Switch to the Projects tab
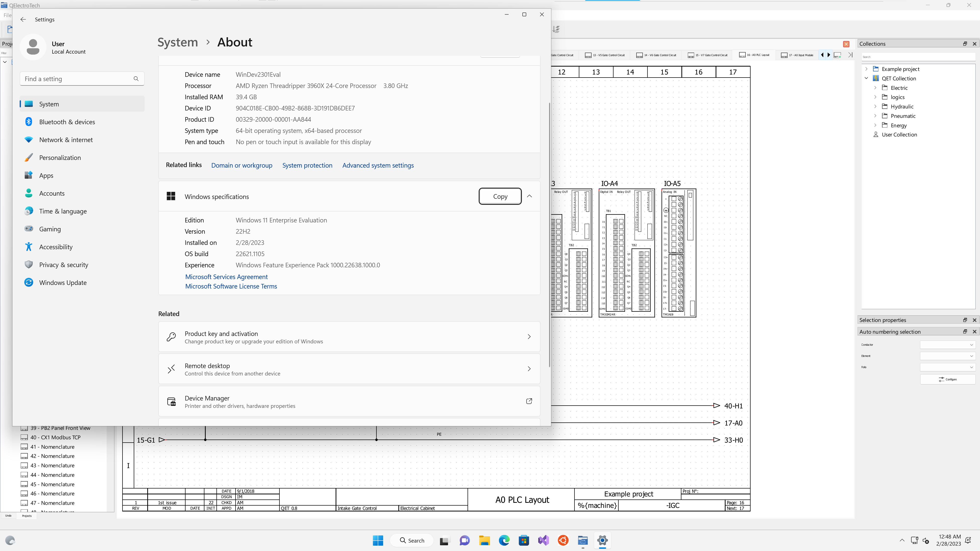 pyautogui.click(x=27, y=516)
